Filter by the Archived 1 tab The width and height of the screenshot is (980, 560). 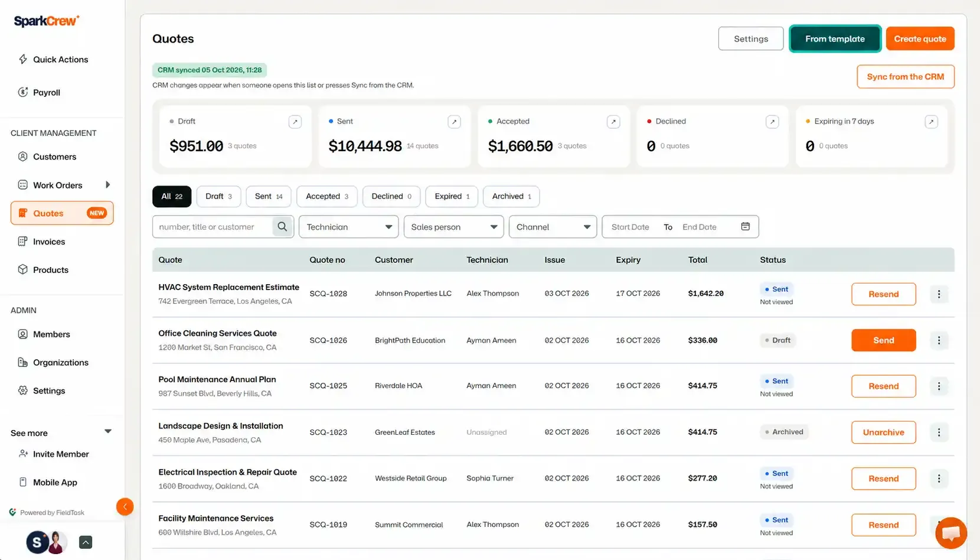point(511,197)
